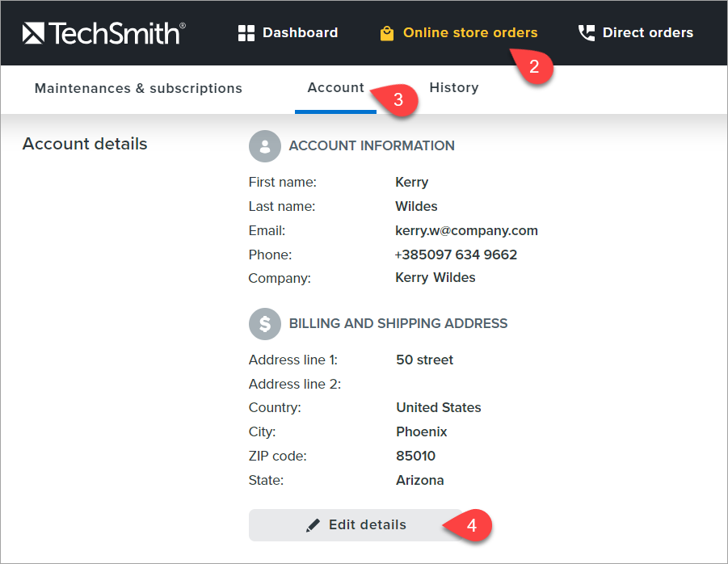Image resolution: width=728 pixels, height=564 pixels.
Task: Click the person icon next to Account Information
Action: click(264, 146)
